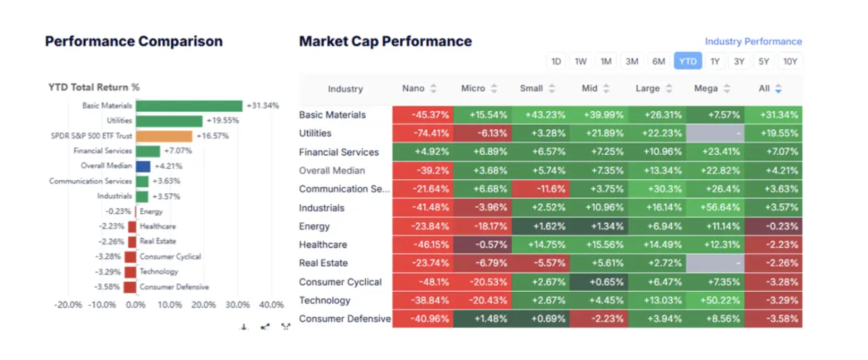Download the YTD Total Return chart
Image resolution: width=868 pixels, height=360 pixels.
click(x=244, y=326)
